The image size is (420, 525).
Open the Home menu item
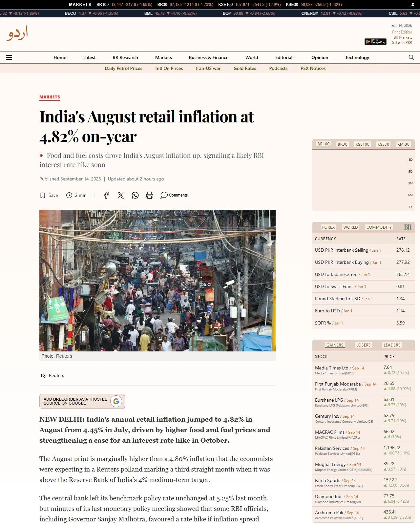(x=60, y=57)
